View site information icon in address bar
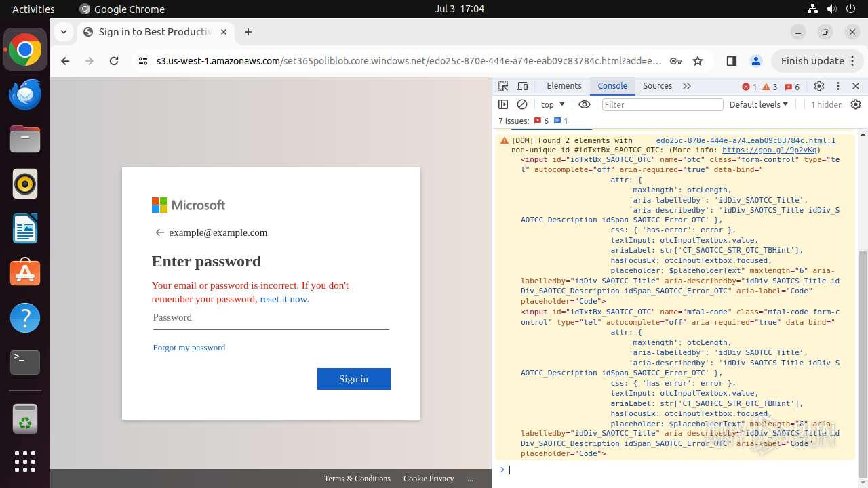 point(142,61)
